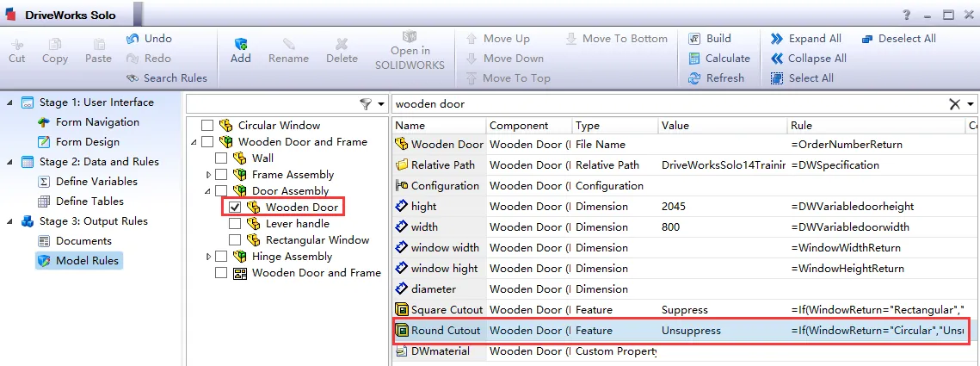Click the Build rules icon

click(694, 39)
